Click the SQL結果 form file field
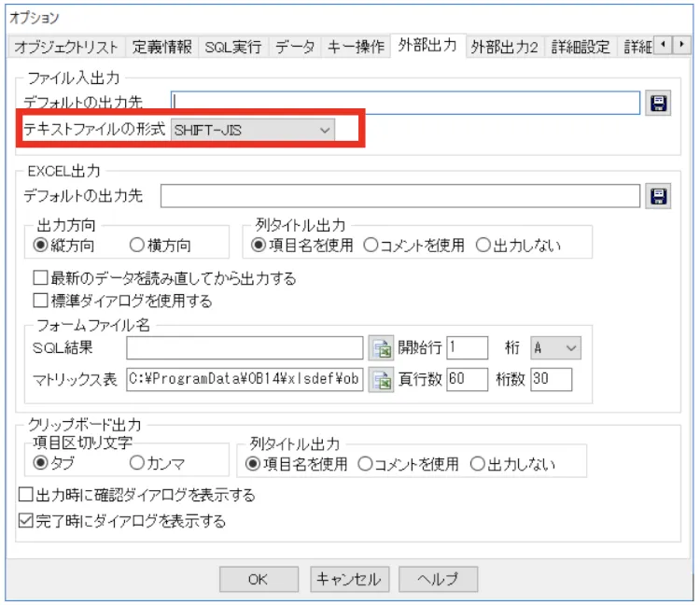 (245, 348)
